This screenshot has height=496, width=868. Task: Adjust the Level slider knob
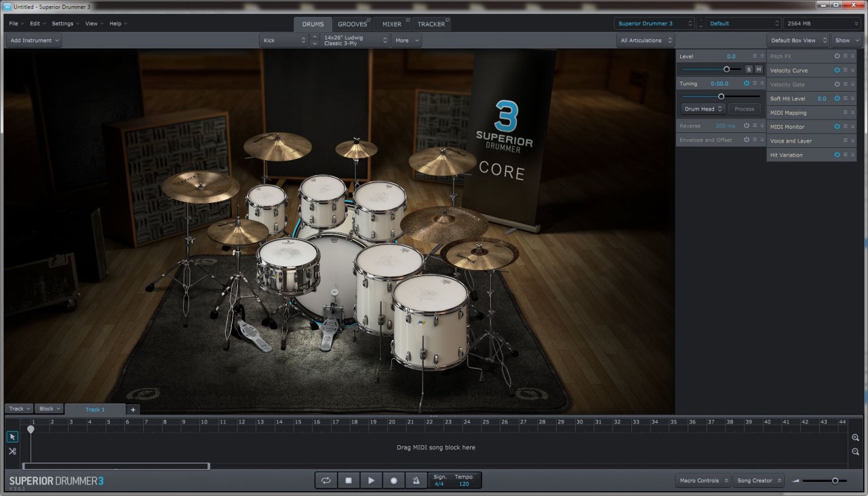[x=727, y=69]
